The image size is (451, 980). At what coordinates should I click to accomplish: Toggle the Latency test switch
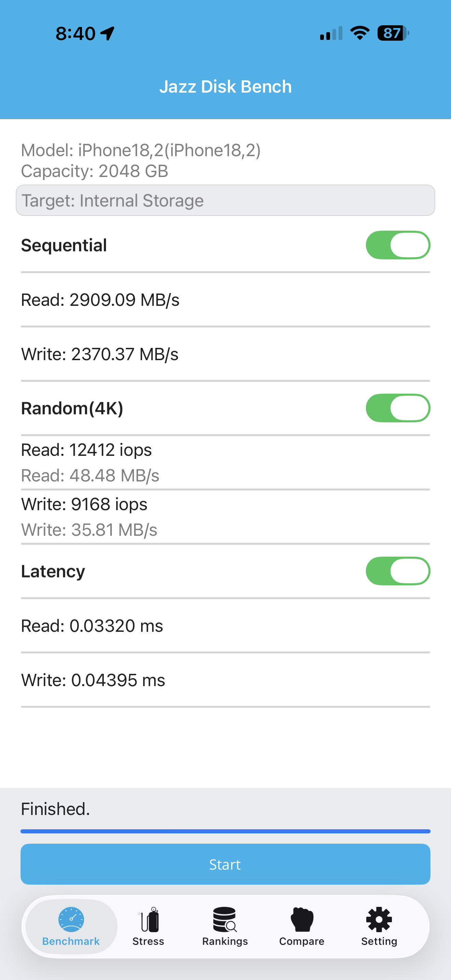pos(398,571)
